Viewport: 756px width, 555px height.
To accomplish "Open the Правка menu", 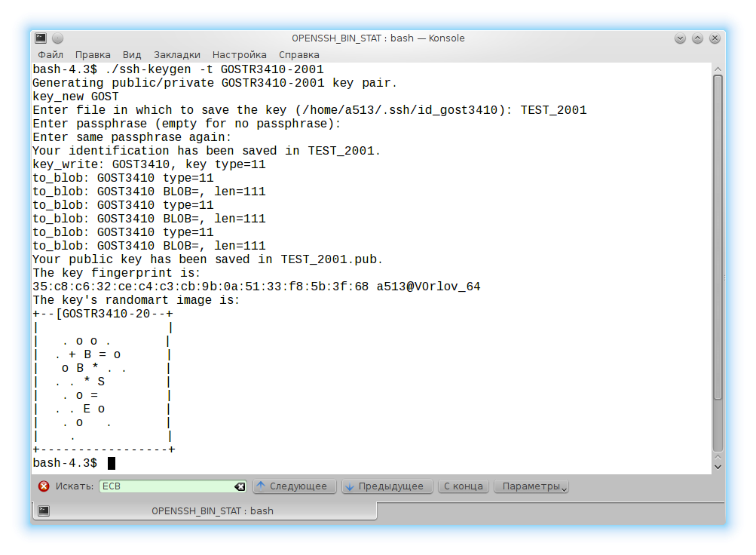I will 93,54.
